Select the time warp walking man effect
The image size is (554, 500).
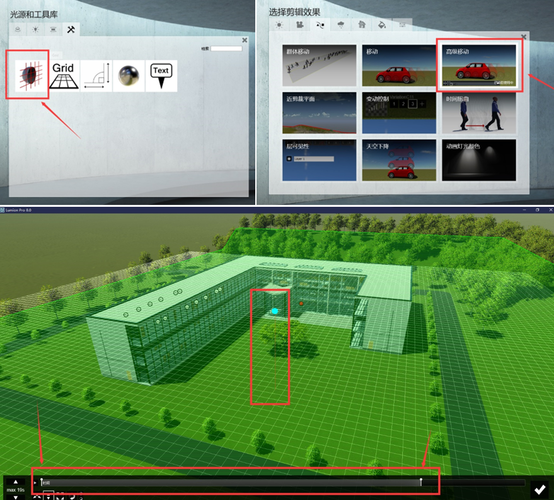click(479, 113)
